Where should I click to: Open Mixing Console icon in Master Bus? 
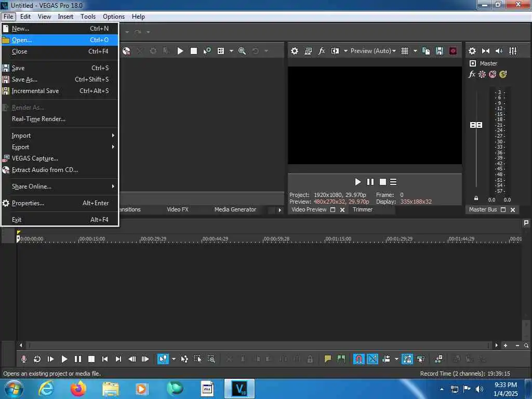pos(513,51)
